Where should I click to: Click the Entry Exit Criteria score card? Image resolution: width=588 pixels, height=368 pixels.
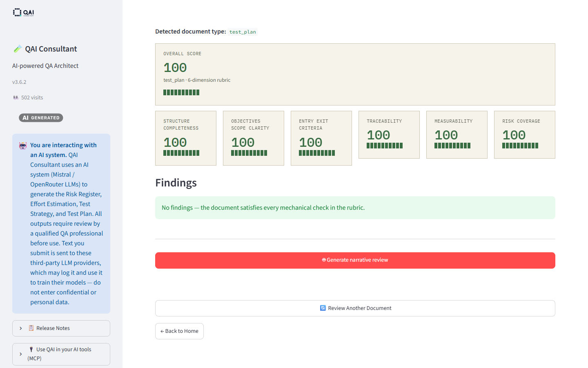[x=321, y=138]
